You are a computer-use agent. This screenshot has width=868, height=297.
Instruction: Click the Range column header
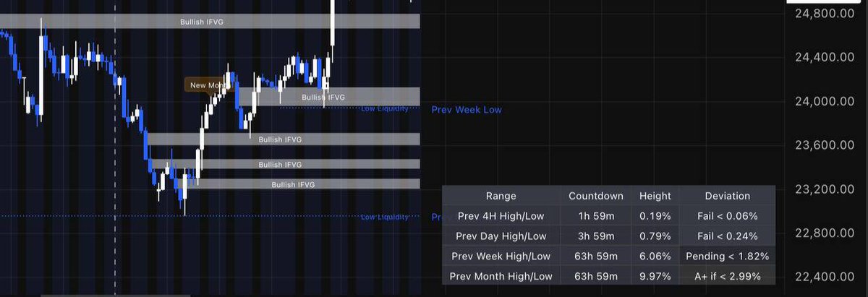pos(501,196)
